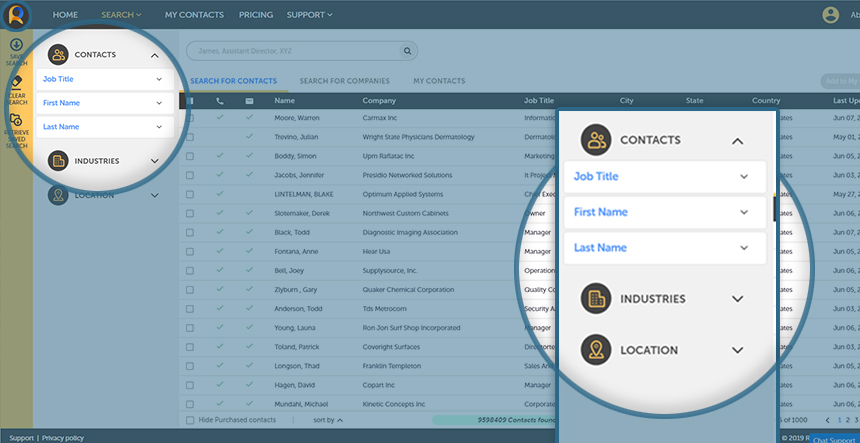Click company Hear Usa
The image size is (860, 443).
click(376, 252)
